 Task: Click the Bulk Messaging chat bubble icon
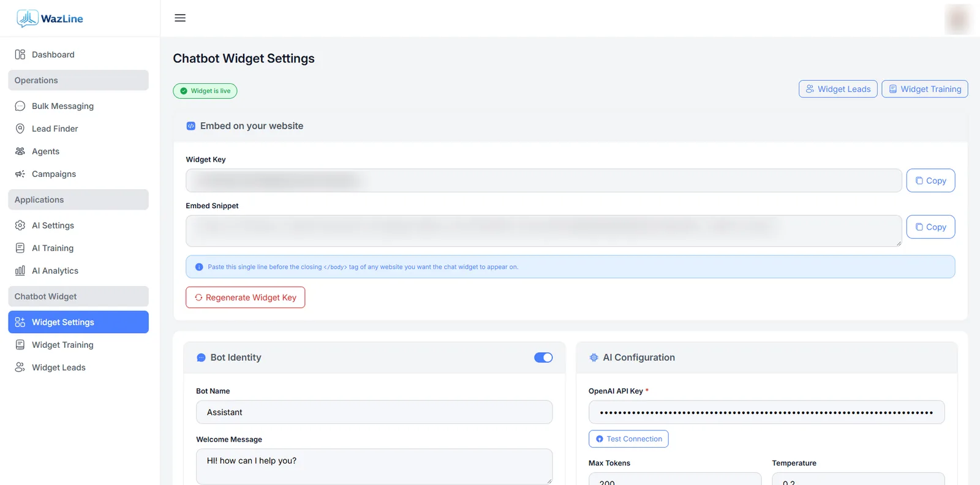[20, 106]
